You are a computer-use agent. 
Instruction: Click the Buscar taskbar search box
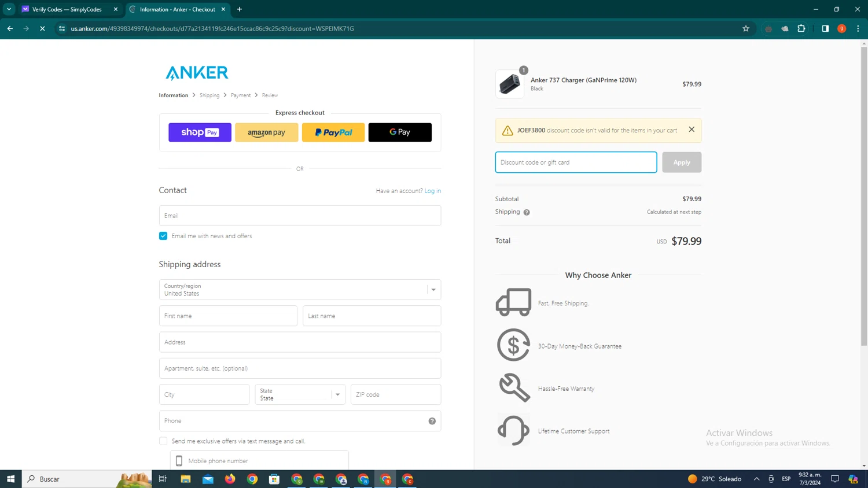click(87, 479)
